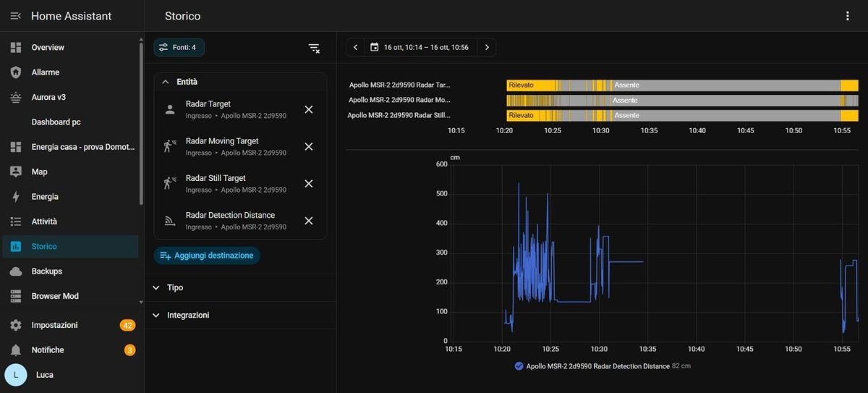868x393 pixels.
Task: Open the date range picker 16 ott
Action: tap(421, 47)
